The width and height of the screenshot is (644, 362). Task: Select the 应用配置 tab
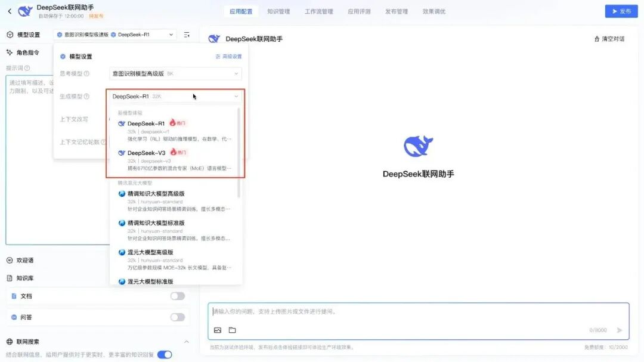tap(241, 11)
